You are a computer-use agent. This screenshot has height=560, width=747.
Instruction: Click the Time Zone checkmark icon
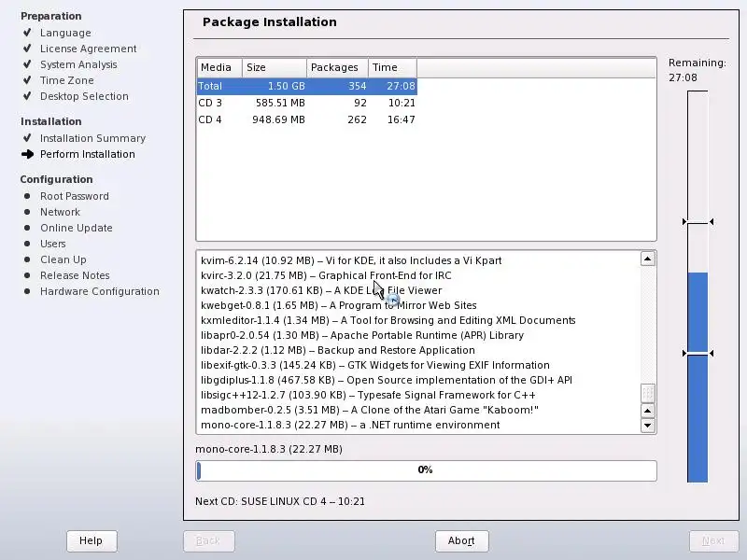27,80
